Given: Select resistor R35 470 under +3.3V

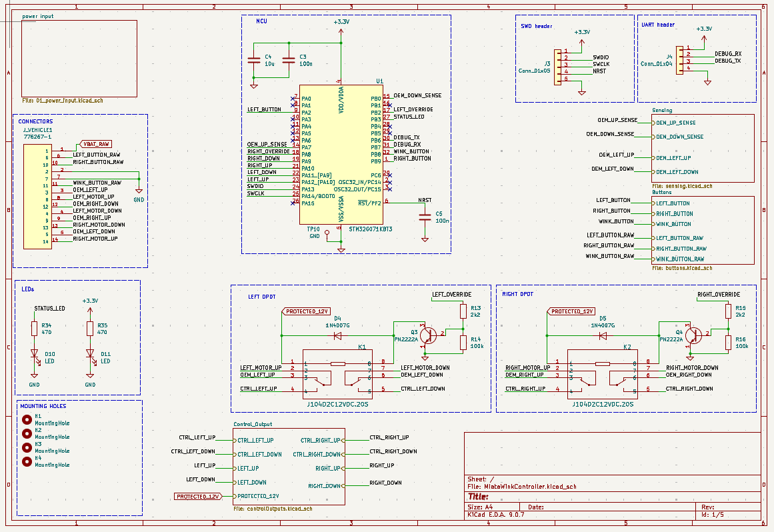Looking at the screenshot, I should click(90, 329).
